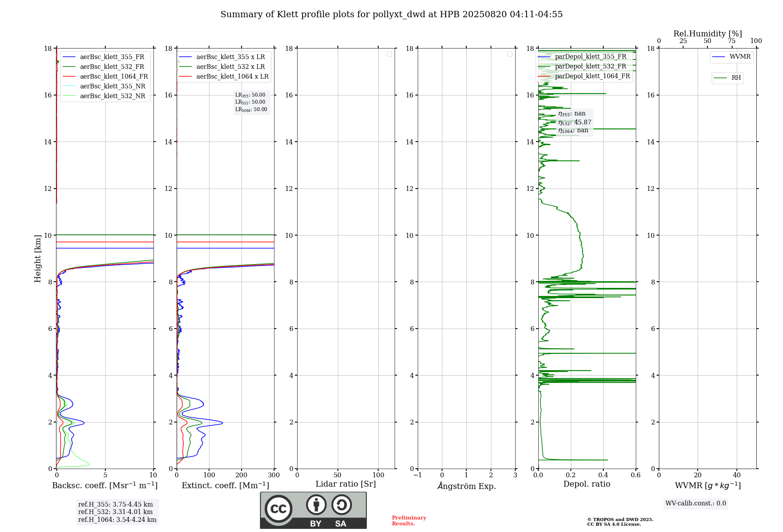This screenshot has width=783, height=532.
Task: Click the η532: 45.87 annotation
Action: coord(575,122)
